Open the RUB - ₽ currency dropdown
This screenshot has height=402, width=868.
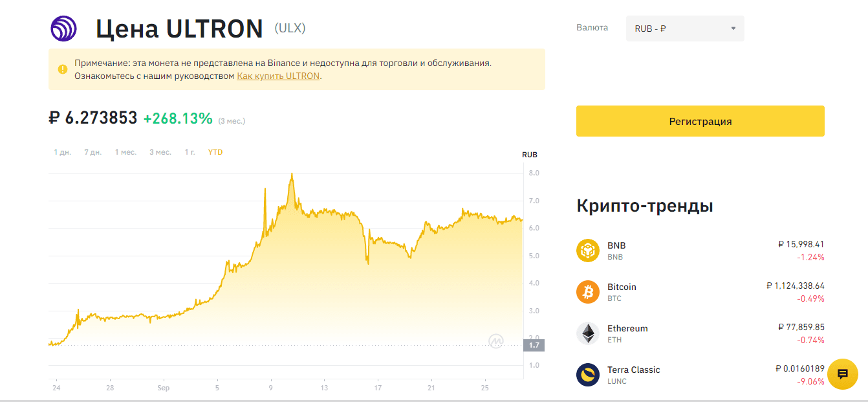pyautogui.click(x=685, y=28)
